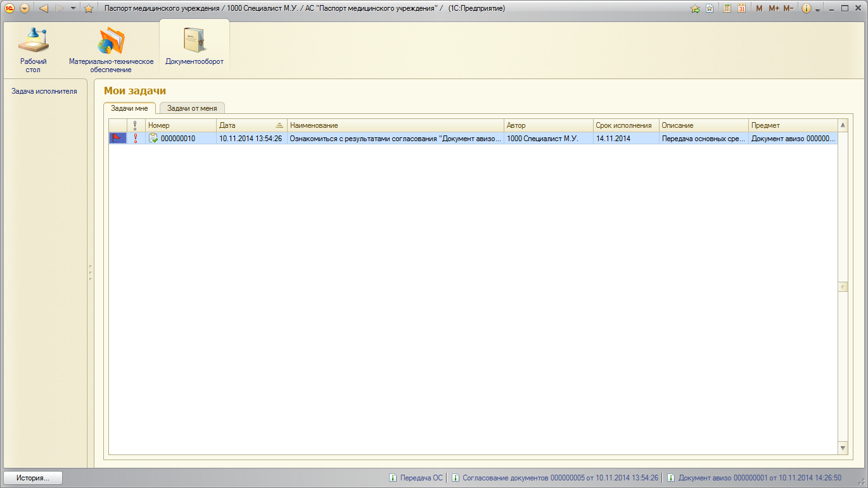This screenshot has width=868, height=488.
Task: Click the История... button
Action: (x=33, y=478)
